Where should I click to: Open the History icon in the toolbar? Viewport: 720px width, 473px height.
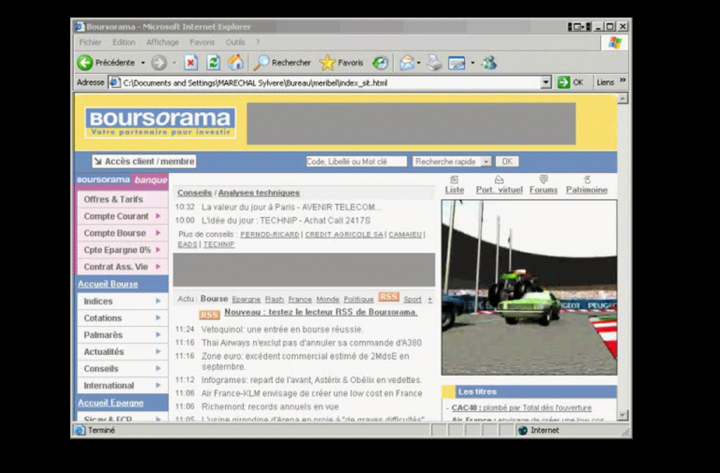pos(380,62)
